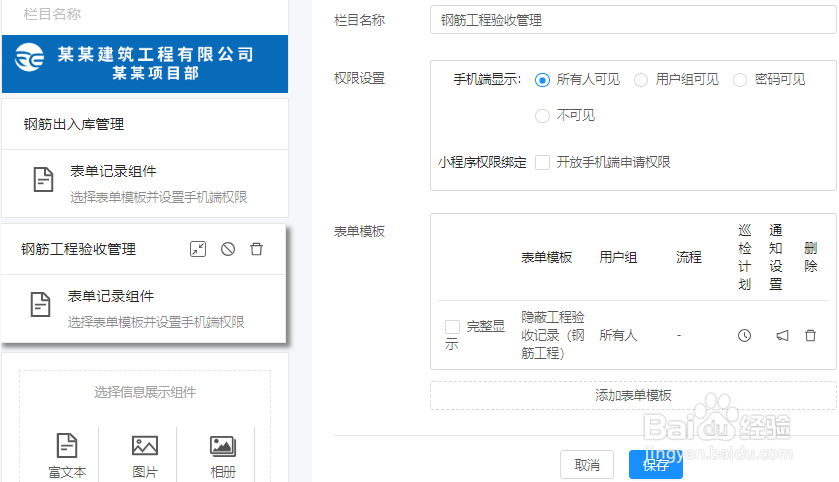Image resolution: width=839 pixels, height=482 pixels.
Task: Select 密码可见 radio option
Action: coord(740,80)
